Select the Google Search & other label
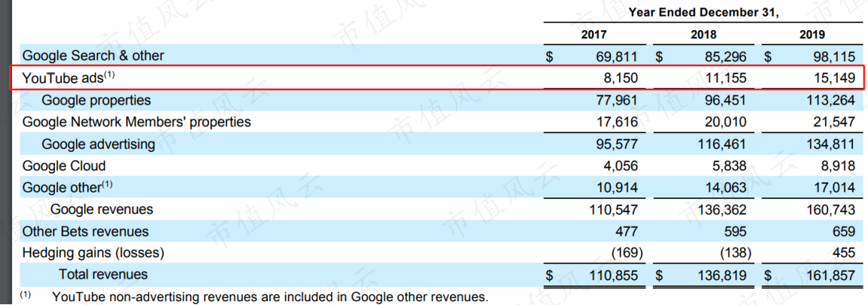Image resolution: width=868 pixels, height=305 pixels. tap(93, 56)
